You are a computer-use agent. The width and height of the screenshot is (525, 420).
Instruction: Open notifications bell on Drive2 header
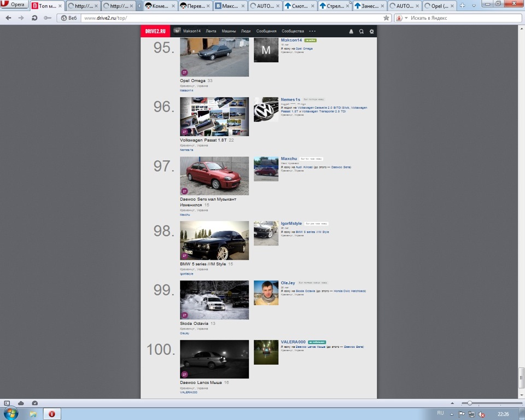tap(351, 32)
